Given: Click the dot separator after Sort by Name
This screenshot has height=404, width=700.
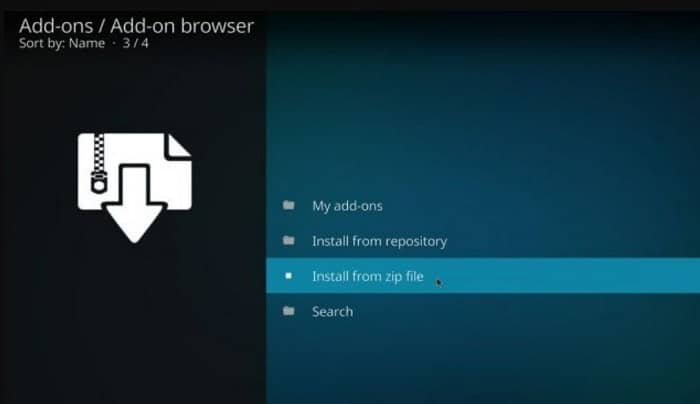Looking at the screenshot, I should pos(114,43).
